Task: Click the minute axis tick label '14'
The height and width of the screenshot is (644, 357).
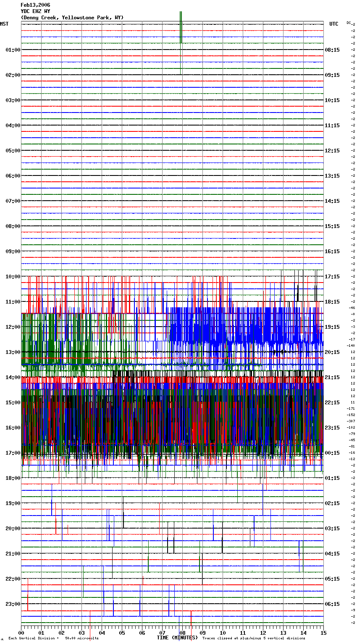Action: pos(303,633)
